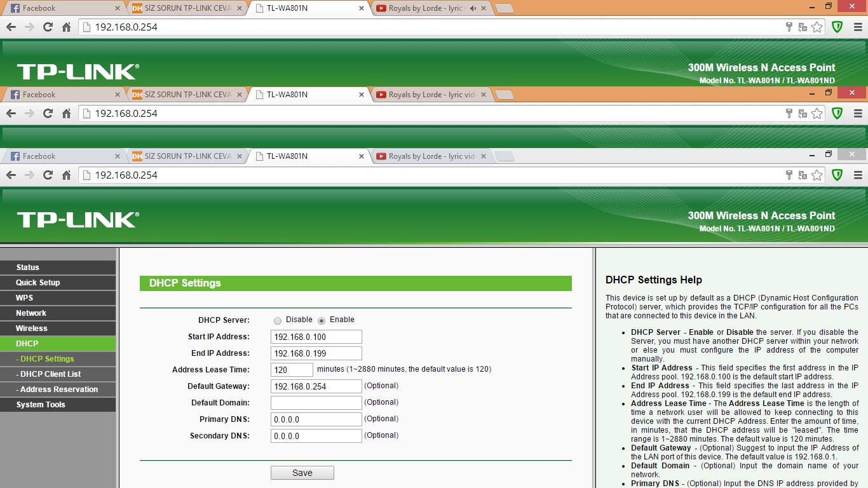Expand System Tools in the sidebar
Screen dimensions: 868x488
coord(58,405)
